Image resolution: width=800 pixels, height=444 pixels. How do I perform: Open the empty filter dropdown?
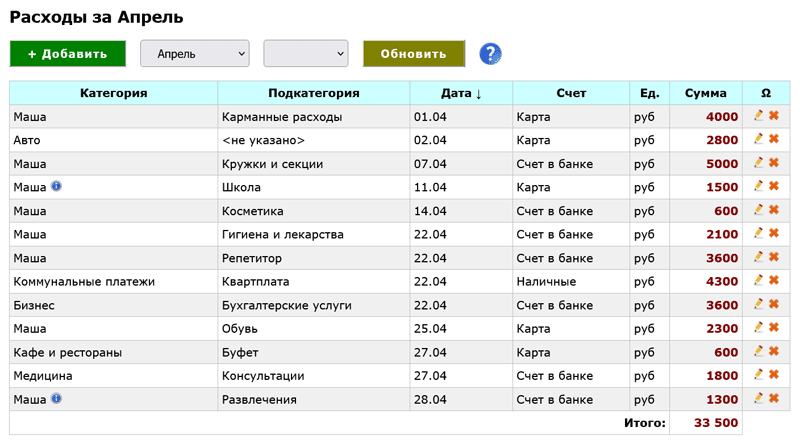(x=305, y=54)
